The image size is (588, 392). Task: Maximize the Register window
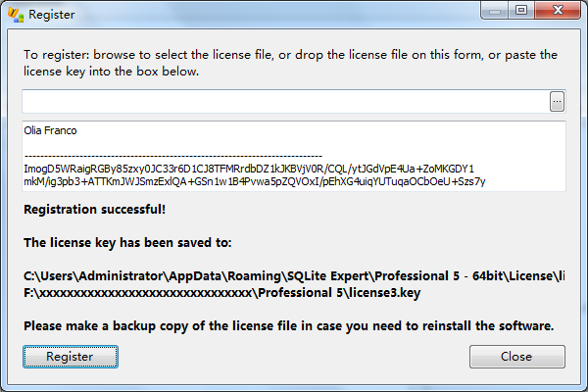(x=520, y=11)
